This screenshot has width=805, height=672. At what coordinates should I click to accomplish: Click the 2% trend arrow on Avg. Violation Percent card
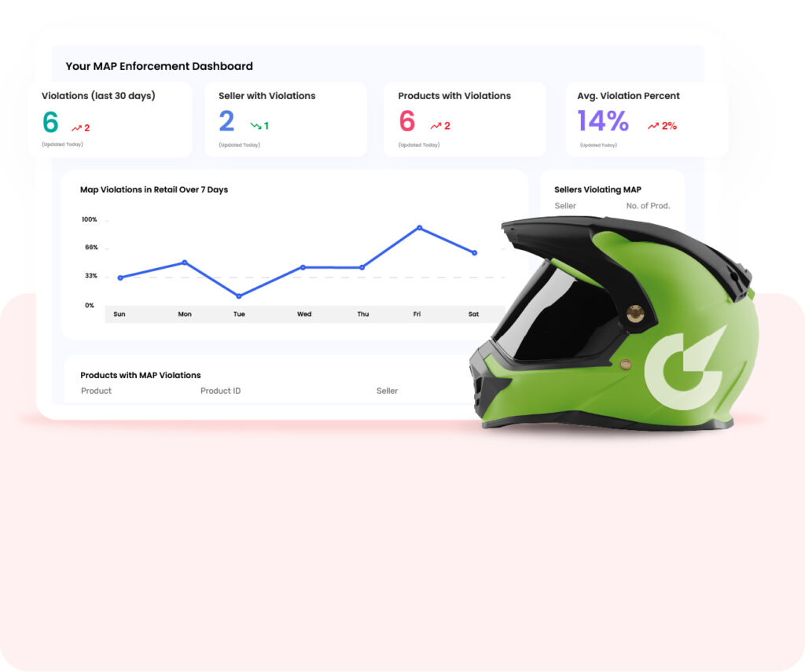click(655, 124)
